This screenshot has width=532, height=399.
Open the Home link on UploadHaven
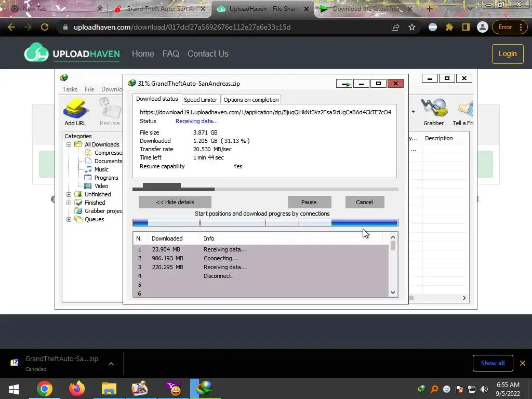tap(143, 54)
